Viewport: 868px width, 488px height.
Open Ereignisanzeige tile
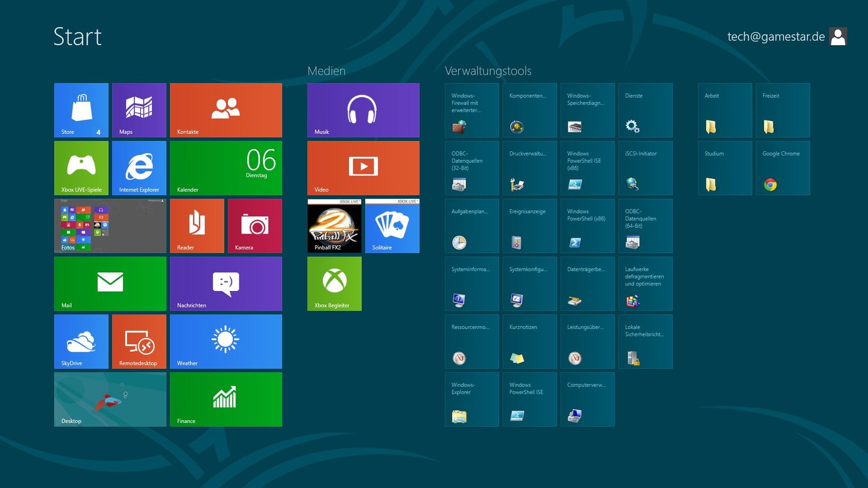pyautogui.click(x=530, y=226)
